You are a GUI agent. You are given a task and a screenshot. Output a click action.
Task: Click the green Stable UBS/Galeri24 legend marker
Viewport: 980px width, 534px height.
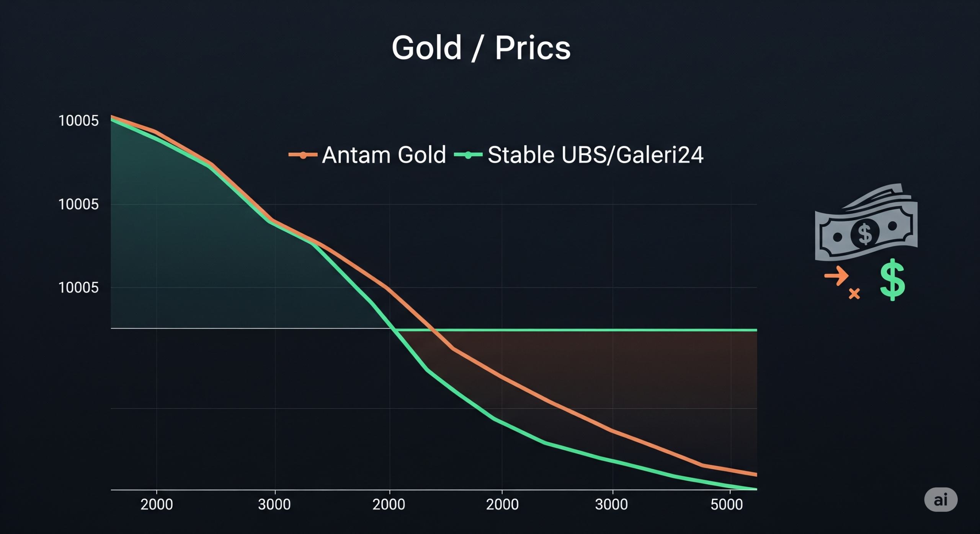(468, 155)
